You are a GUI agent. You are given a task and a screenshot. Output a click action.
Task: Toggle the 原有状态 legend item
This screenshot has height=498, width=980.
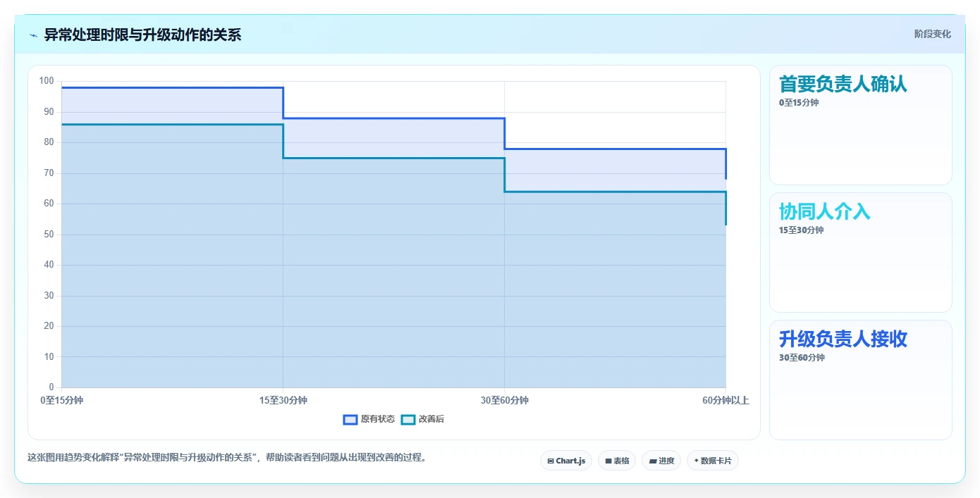point(369,419)
